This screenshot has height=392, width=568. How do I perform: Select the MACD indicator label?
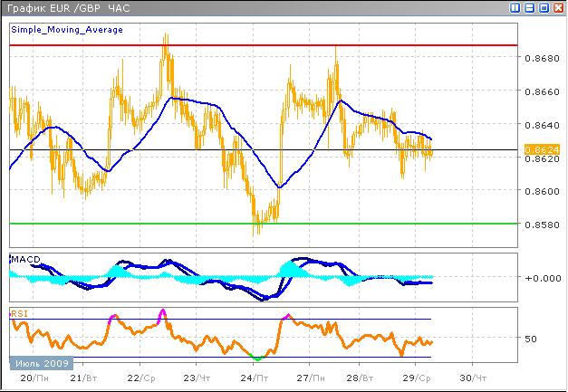(x=24, y=260)
